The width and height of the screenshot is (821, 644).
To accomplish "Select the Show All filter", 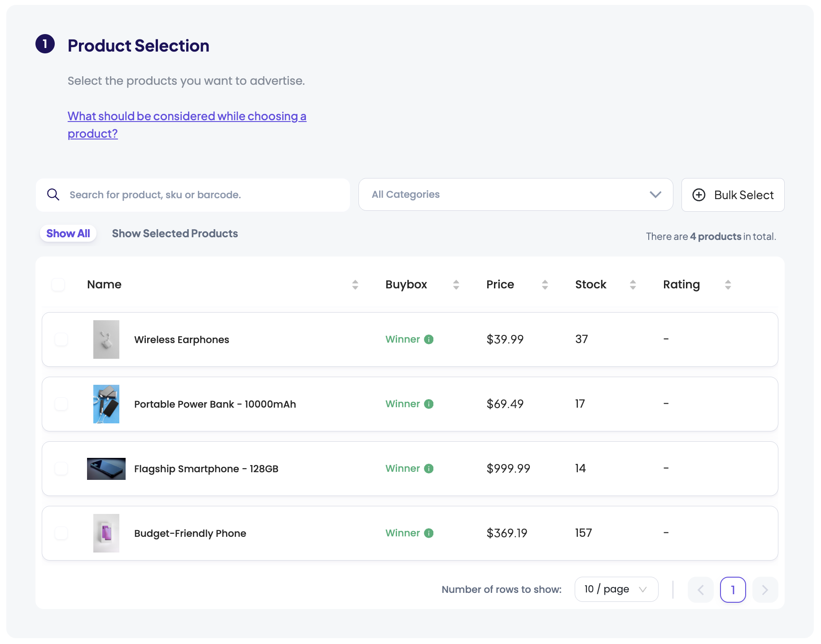I will 68,233.
